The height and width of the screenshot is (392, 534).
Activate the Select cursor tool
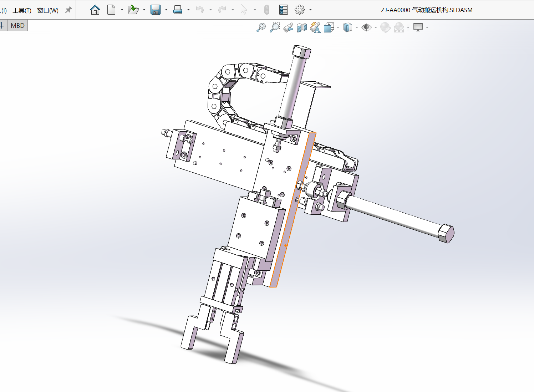(244, 10)
